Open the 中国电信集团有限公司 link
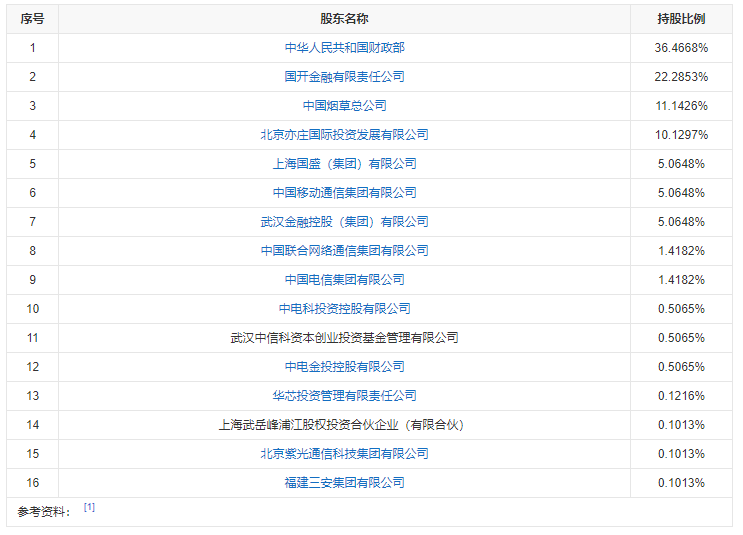Screen dimensions: 743x535 344,280
